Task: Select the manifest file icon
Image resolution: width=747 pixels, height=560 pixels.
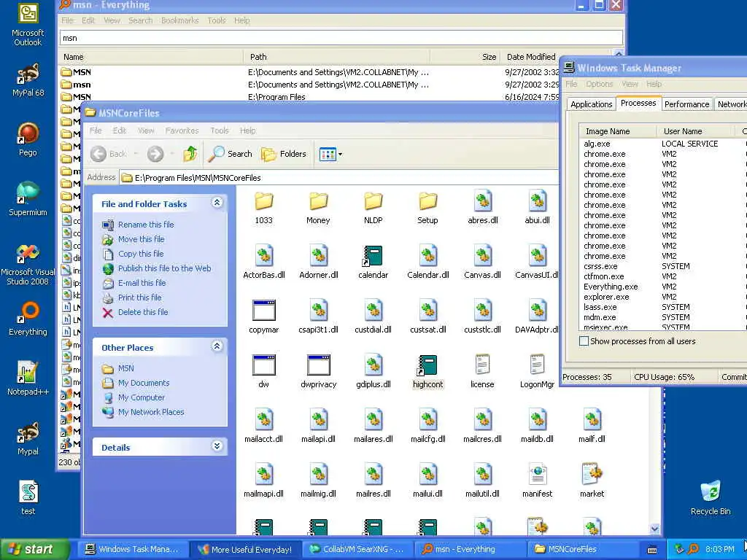Action: [x=538, y=482]
